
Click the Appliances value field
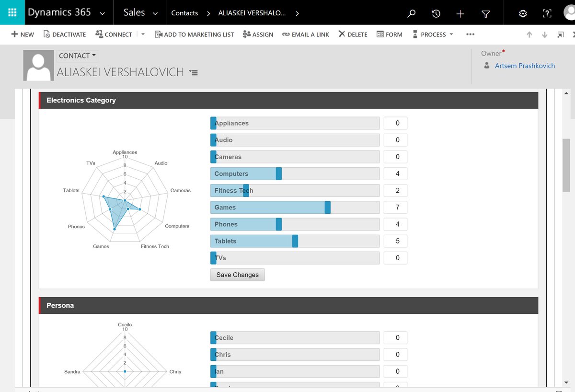[x=395, y=123]
